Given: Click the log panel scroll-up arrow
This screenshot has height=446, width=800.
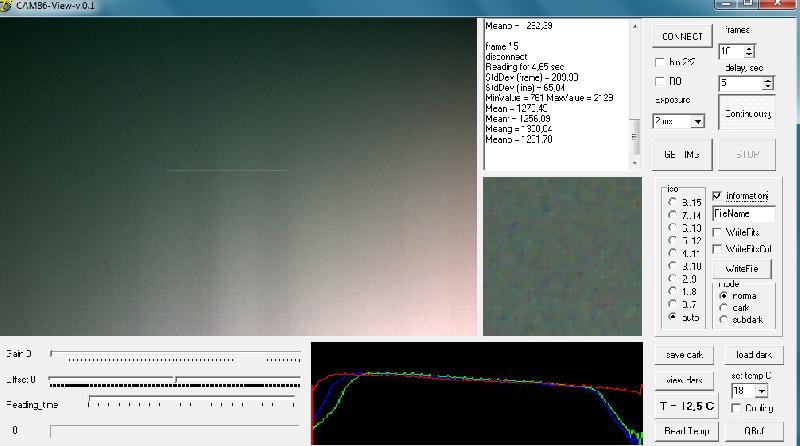Looking at the screenshot, I should tap(635, 27).
